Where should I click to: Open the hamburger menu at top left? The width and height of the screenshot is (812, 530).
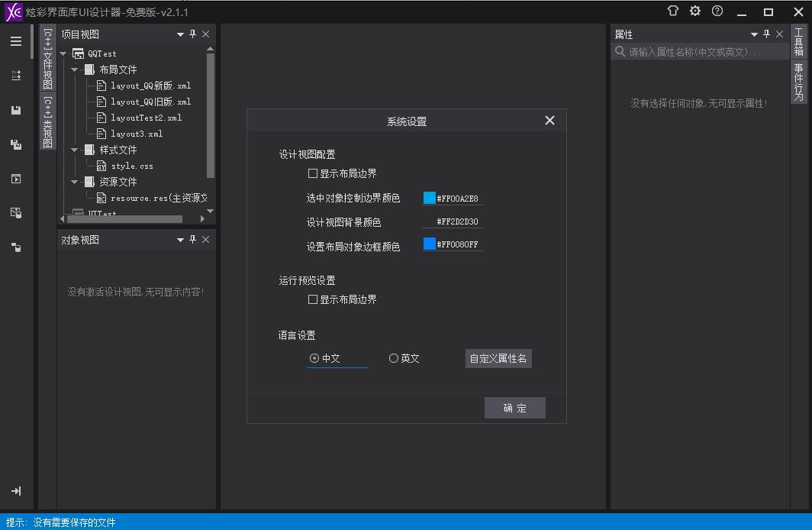coord(15,40)
